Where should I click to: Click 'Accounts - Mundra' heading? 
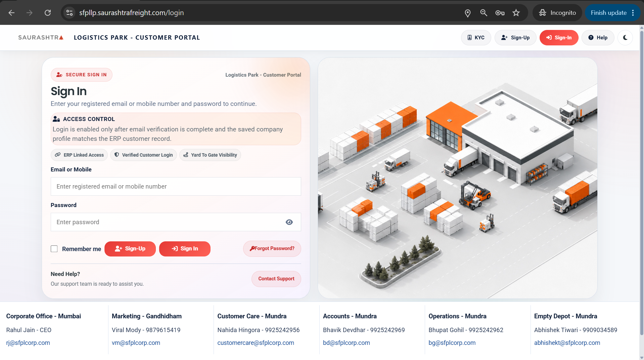[350, 316]
